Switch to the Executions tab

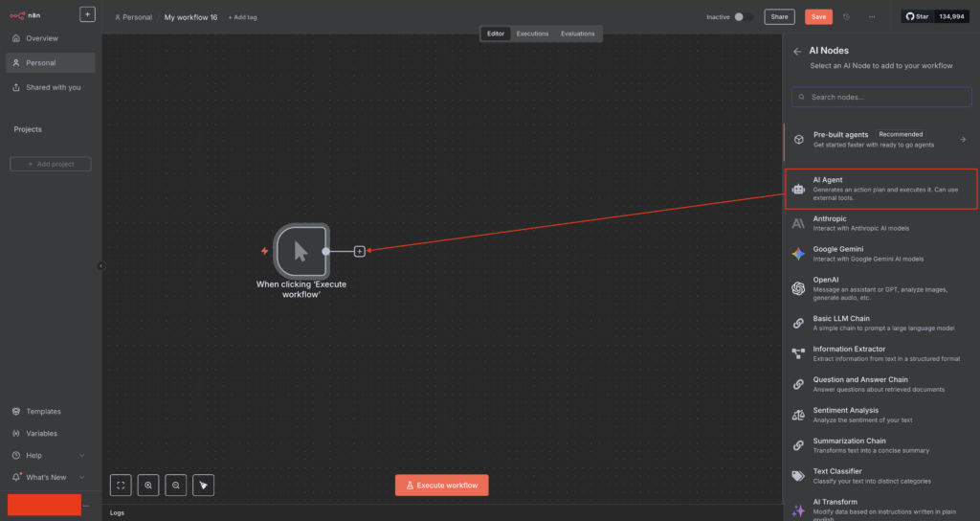coord(532,34)
